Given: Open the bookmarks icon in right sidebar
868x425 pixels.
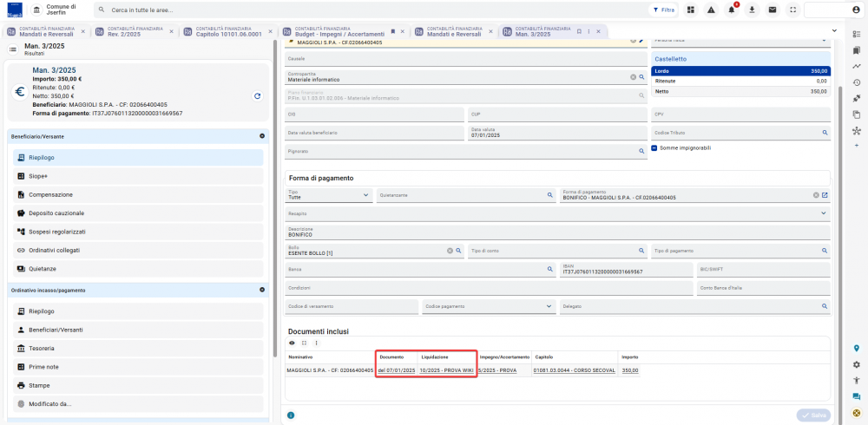Looking at the screenshot, I should tap(857, 50).
